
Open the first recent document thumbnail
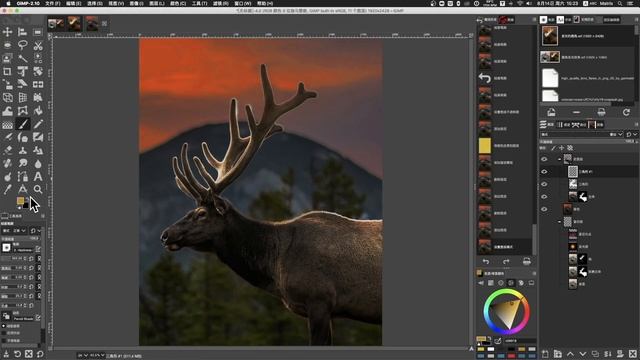coord(550,36)
